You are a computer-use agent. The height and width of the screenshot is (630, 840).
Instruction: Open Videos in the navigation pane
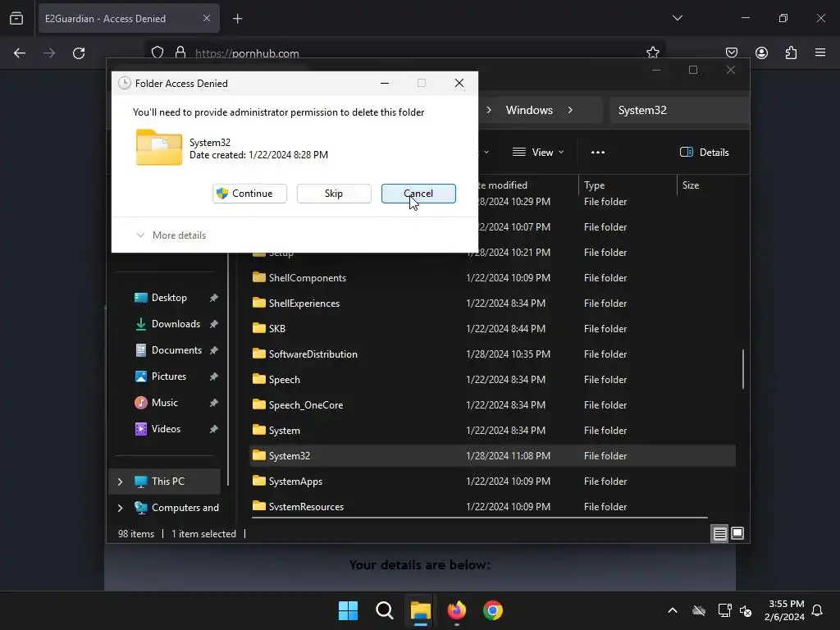click(166, 429)
